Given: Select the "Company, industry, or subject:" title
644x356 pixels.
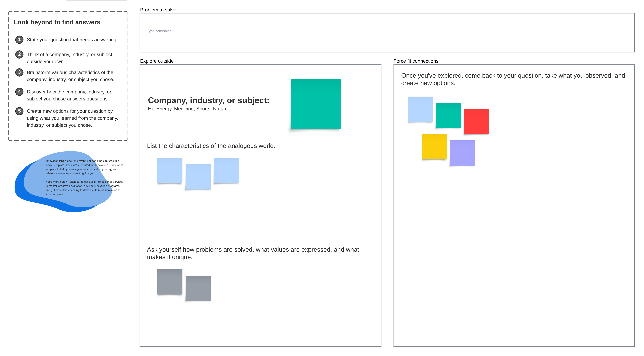Looking at the screenshot, I should [208, 100].
